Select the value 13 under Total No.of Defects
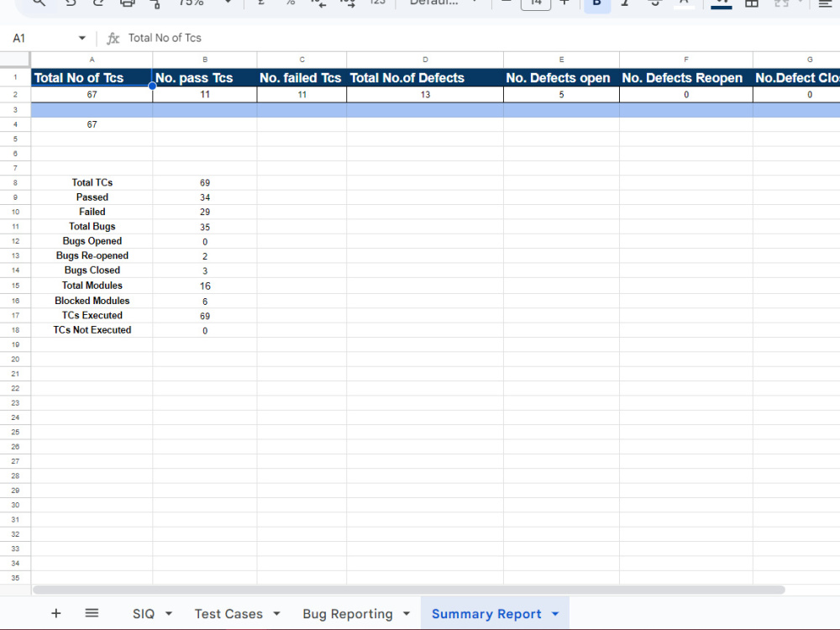 pos(425,95)
